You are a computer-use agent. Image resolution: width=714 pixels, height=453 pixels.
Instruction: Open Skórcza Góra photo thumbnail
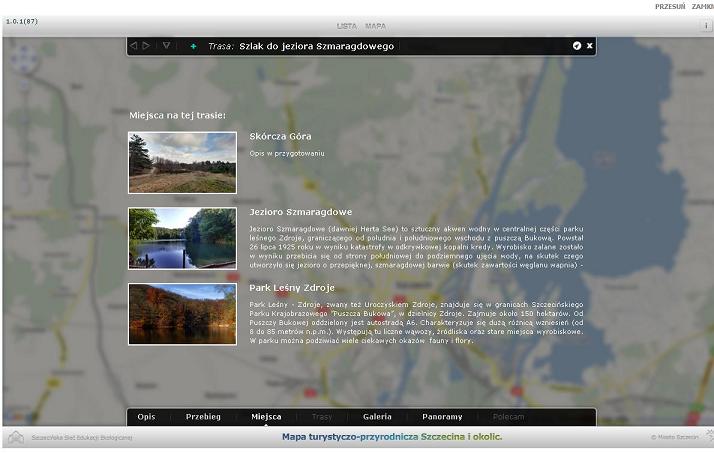pyautogui.click(x=182, y=162)
